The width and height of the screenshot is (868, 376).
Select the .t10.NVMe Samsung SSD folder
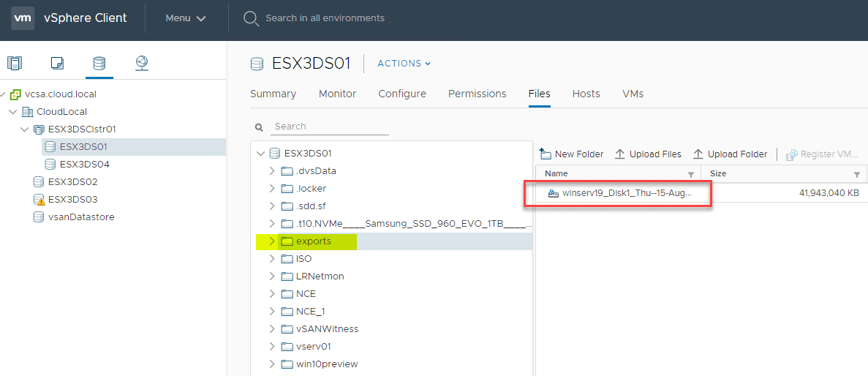414,224
